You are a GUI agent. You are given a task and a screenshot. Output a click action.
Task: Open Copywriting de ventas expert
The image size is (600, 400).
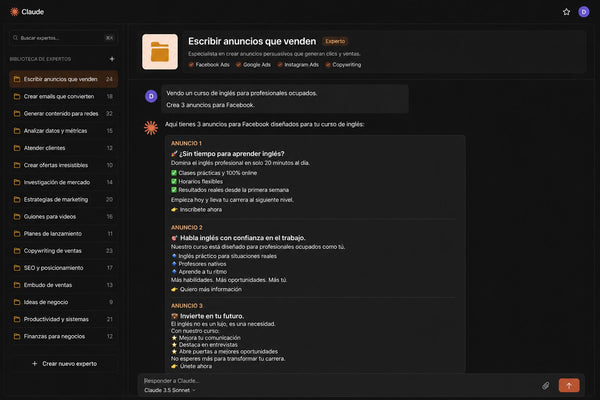[64, 251]
